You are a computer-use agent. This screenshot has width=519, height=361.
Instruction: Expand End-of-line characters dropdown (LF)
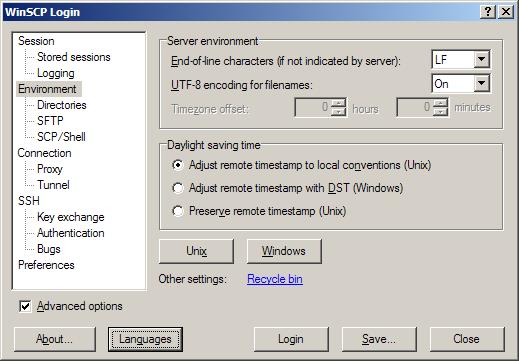pos(481,59)
